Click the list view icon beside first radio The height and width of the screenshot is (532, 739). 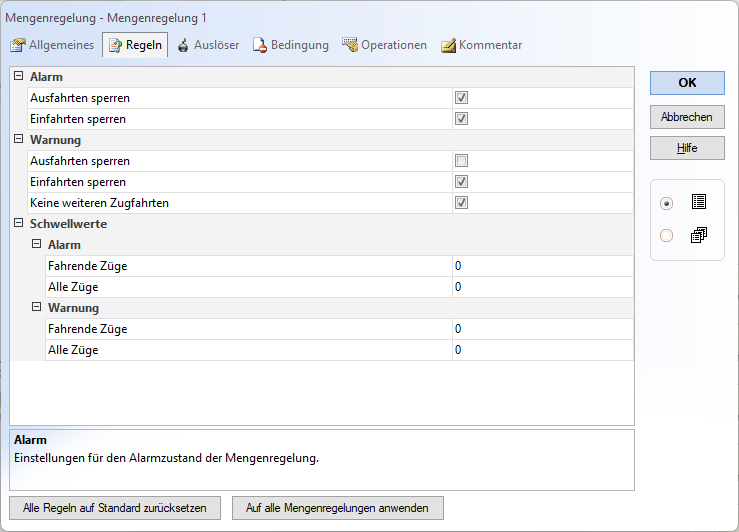699,202
